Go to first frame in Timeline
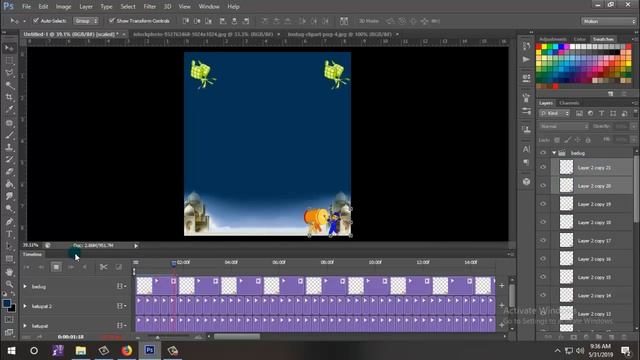This screenshot has width=640, height=360. [x=27, y=267]
